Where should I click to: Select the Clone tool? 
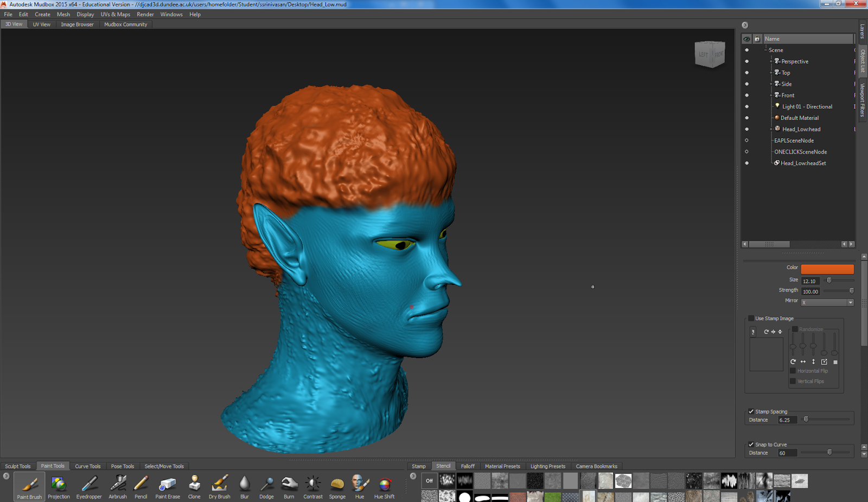[194, 487]
